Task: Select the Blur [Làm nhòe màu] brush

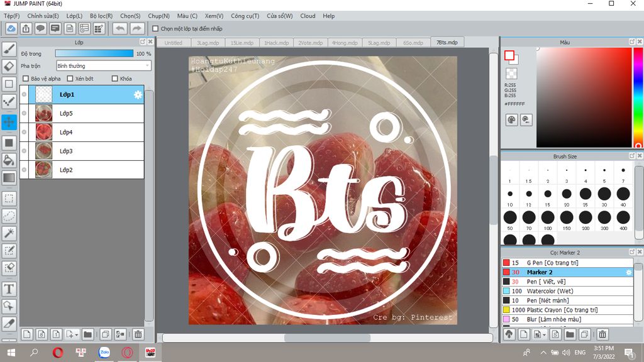Action: coord(567,319)
